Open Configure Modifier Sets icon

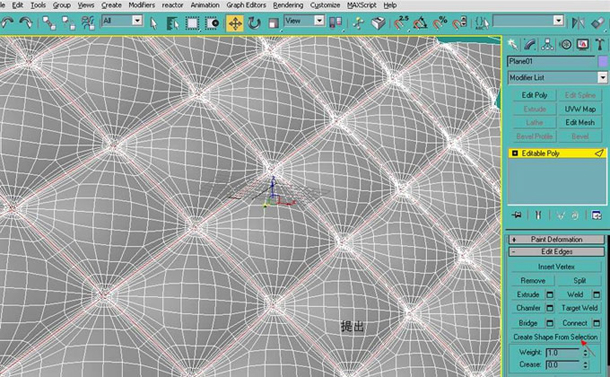[596, 215]
